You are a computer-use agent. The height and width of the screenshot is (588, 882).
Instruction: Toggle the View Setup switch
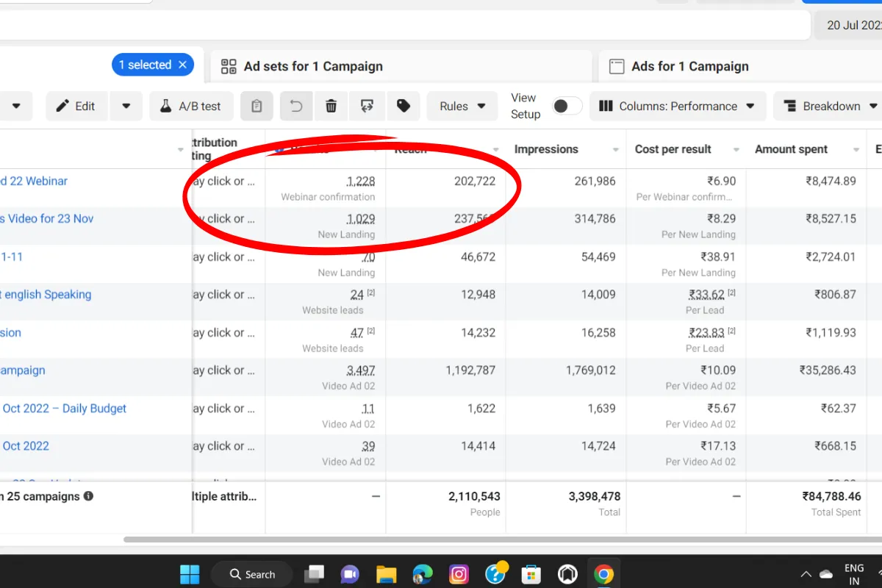[567, 107]
